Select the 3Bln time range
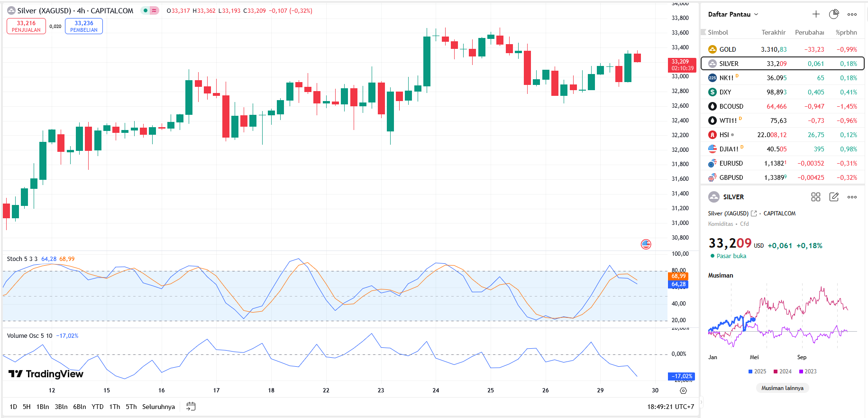Viewport: 868px width, 418px height. pos(61,407)
